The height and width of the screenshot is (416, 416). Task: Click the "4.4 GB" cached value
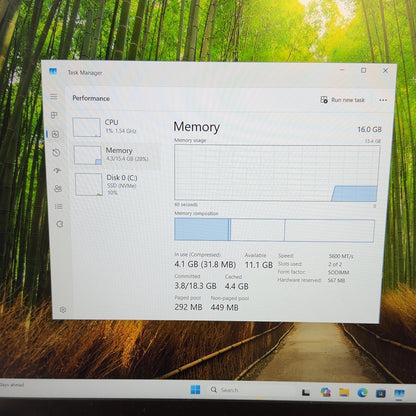[236, 286]
